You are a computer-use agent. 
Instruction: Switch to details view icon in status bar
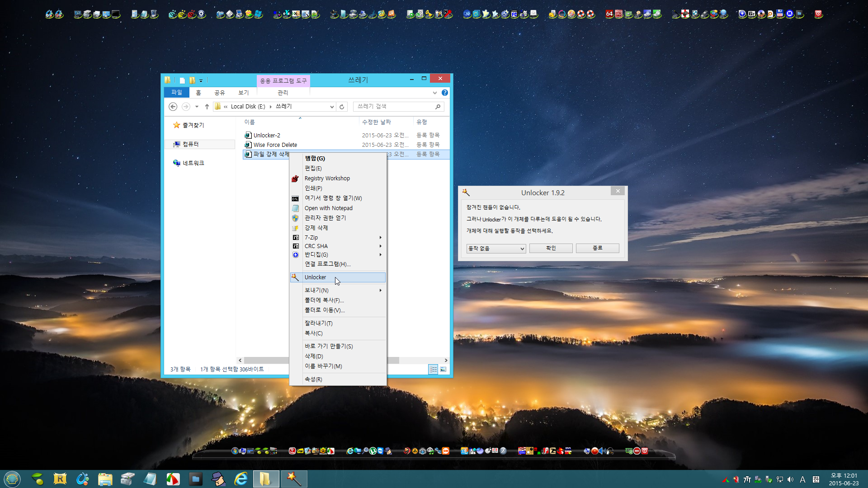point(433,370)
